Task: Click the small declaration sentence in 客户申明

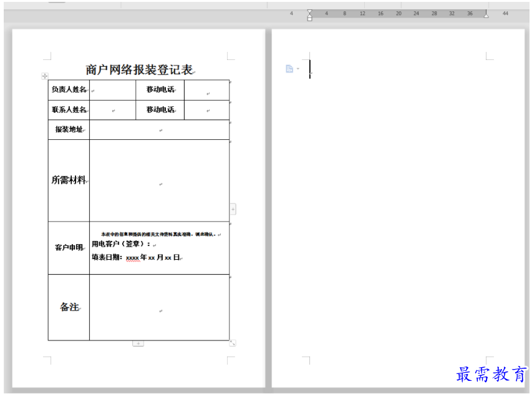Action: (159, 234)
